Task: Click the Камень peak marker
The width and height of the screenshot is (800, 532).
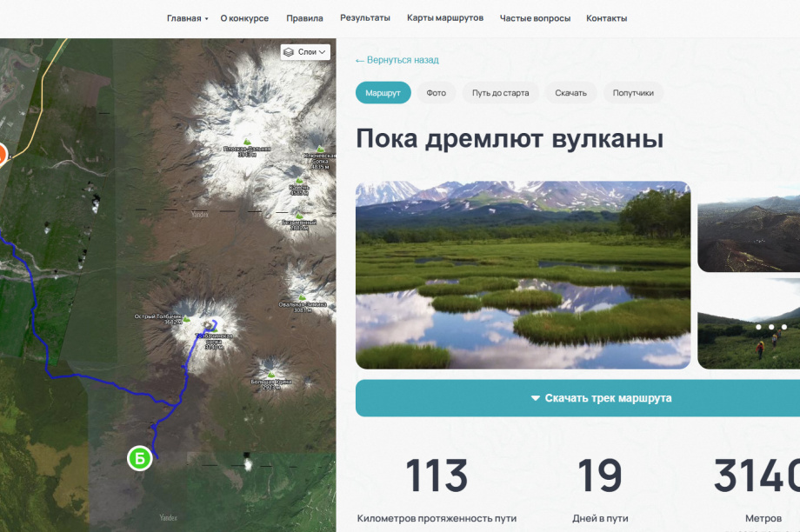Action: point(299,180)
